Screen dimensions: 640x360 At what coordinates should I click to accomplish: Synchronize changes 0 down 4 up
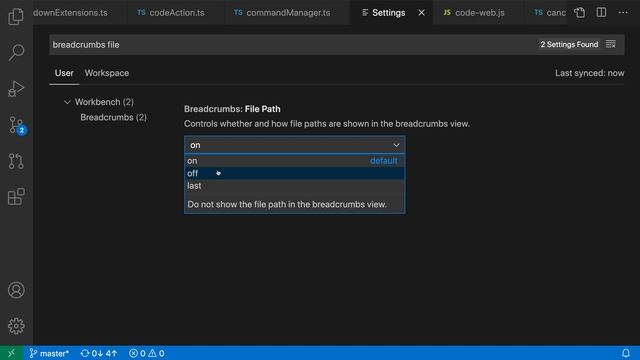tap(99, 353)
